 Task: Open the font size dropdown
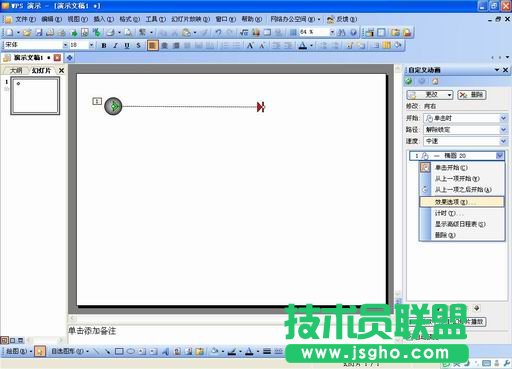click(x=91, y=45)
